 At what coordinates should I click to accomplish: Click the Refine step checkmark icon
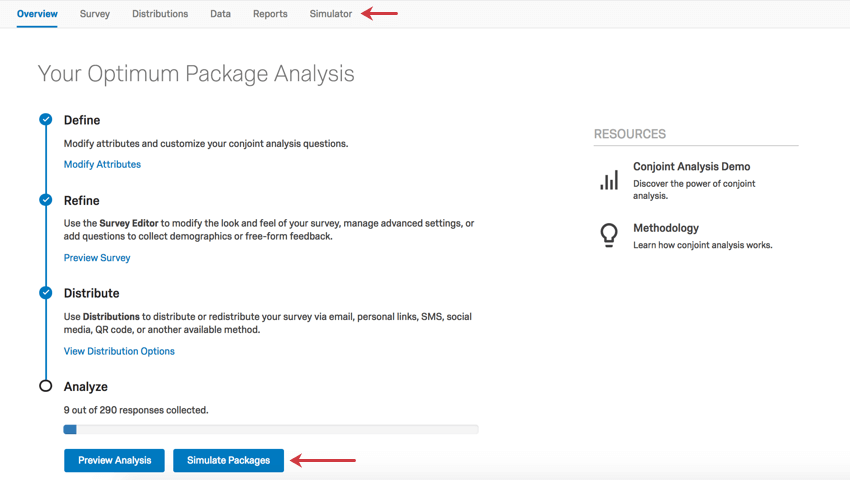tap(46, 200)
